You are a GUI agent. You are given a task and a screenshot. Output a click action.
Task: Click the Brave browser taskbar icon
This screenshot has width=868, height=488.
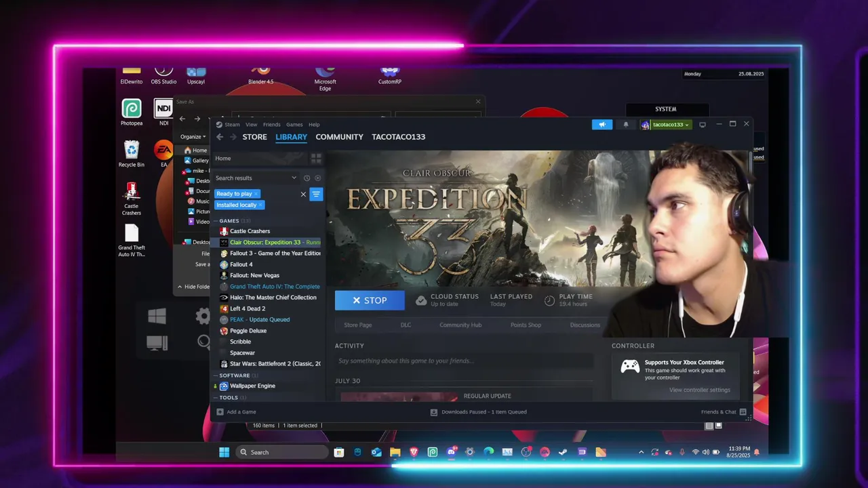tap(414, 452)
